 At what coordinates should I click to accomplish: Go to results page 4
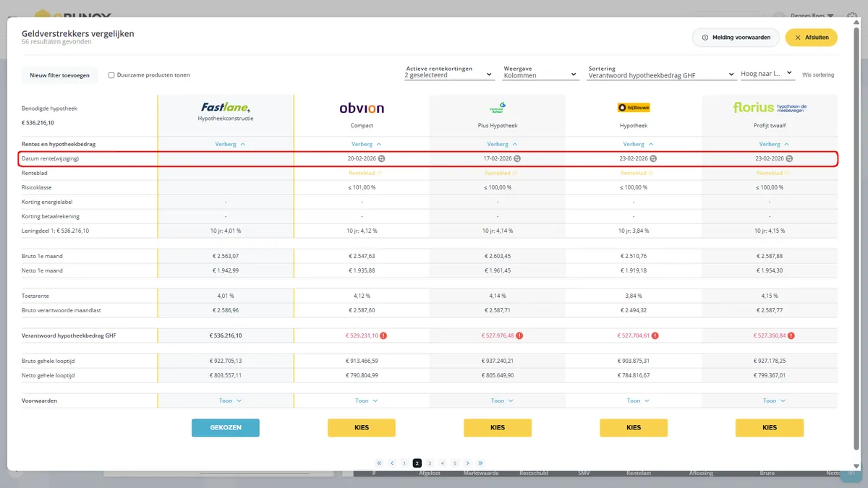pos(443,463)
